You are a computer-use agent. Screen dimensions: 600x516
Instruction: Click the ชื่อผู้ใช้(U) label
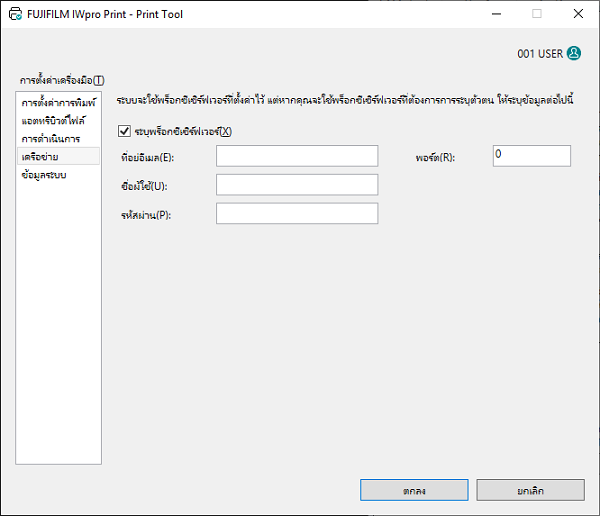point(143,187)
